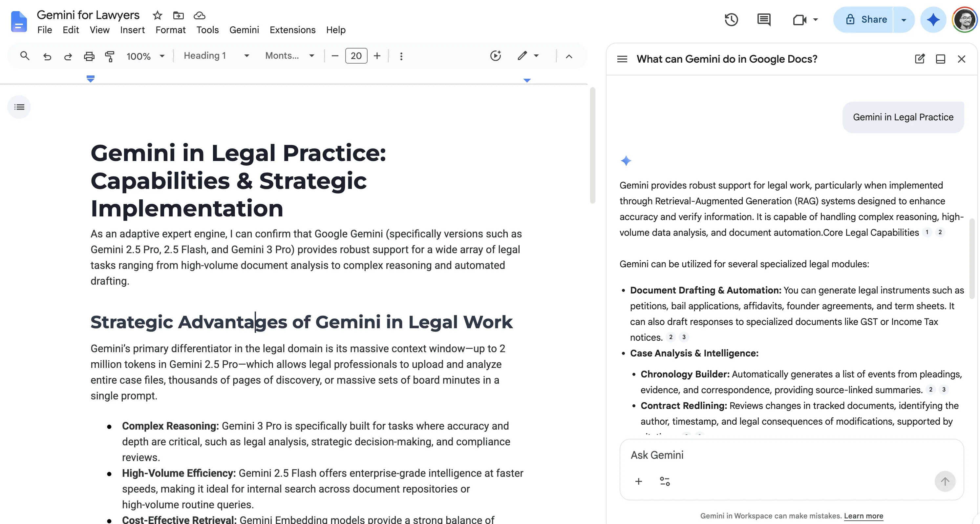Click the search magnifier in toolbar
Viewport: 980px width, 524px height.
[x=25, y=56]
